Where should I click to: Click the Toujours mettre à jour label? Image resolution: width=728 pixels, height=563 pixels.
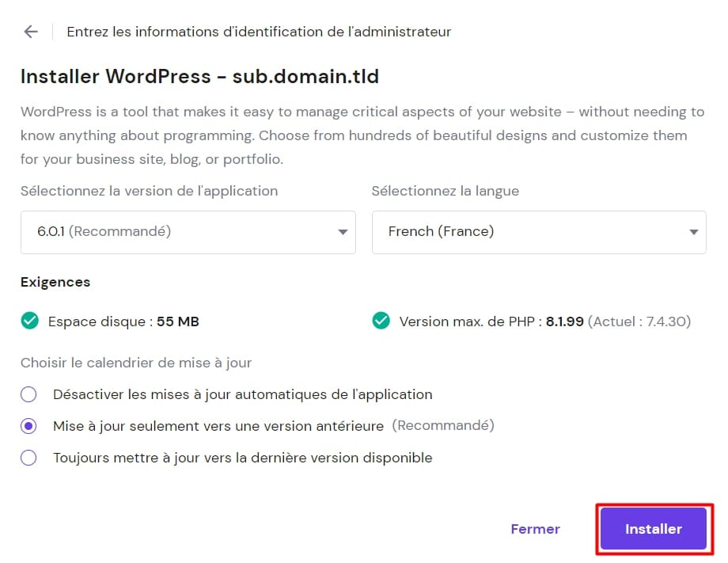click(242, 458)
